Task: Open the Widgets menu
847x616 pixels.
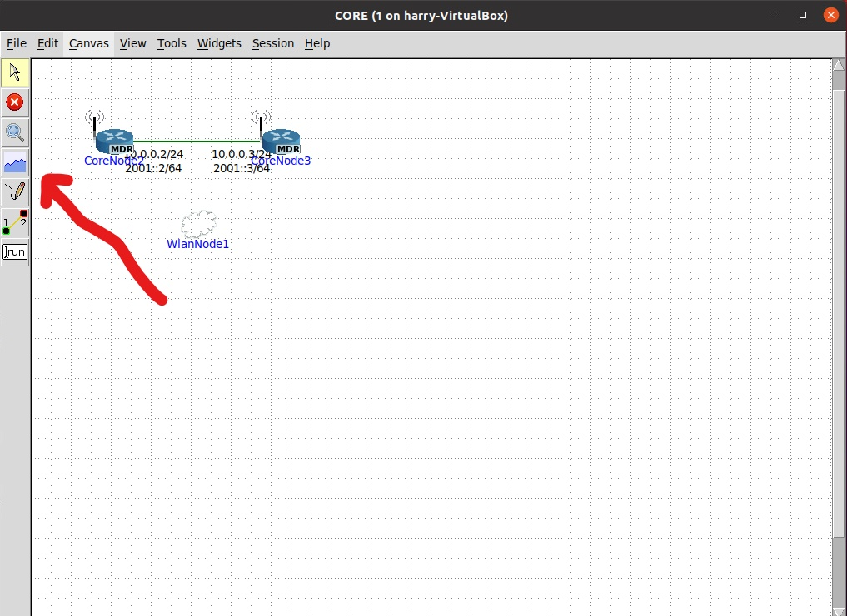Action: coord(218,43)
